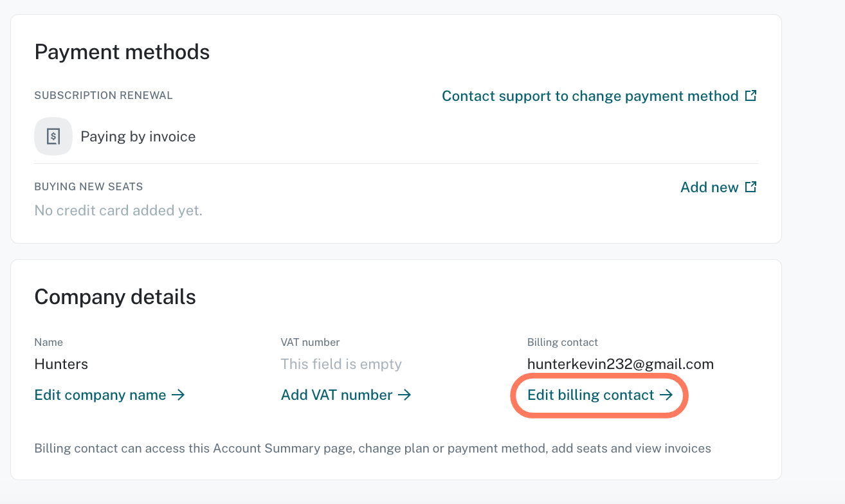
Task: Choose Add VAT number link
Action: (x=346, y=395)
